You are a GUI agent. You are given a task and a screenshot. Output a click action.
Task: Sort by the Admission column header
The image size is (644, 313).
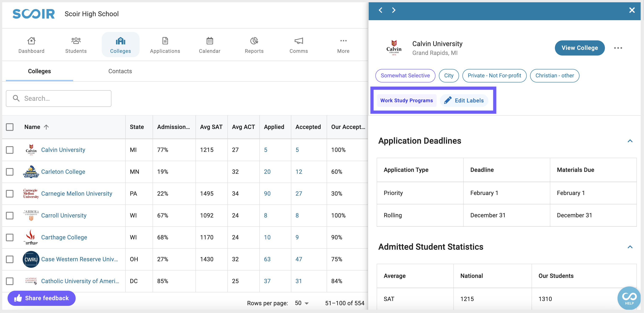tap(173, 127)
